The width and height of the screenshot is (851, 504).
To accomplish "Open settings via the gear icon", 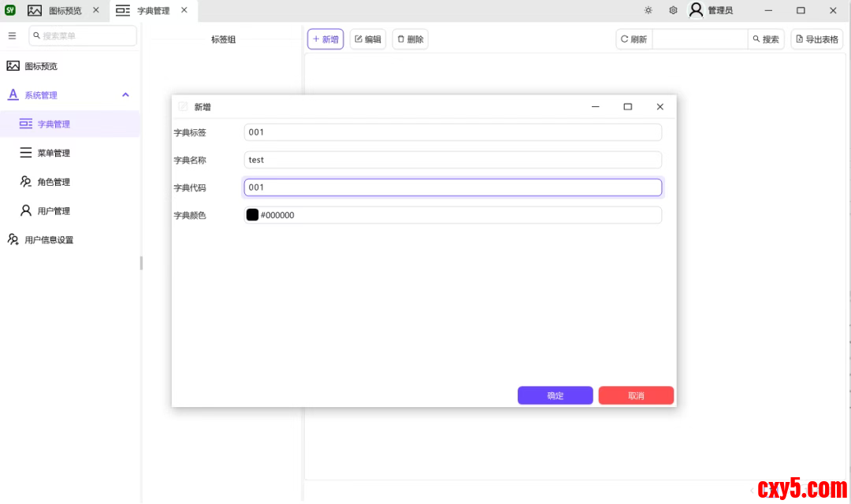I will tap(673, 10).
